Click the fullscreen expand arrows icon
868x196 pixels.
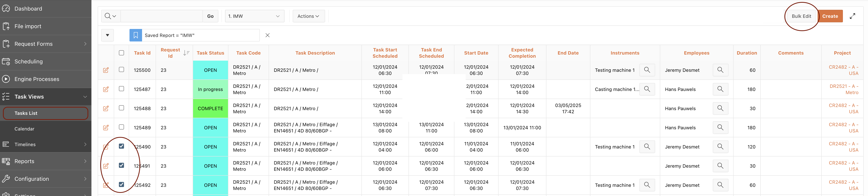(x=852, y=16)
